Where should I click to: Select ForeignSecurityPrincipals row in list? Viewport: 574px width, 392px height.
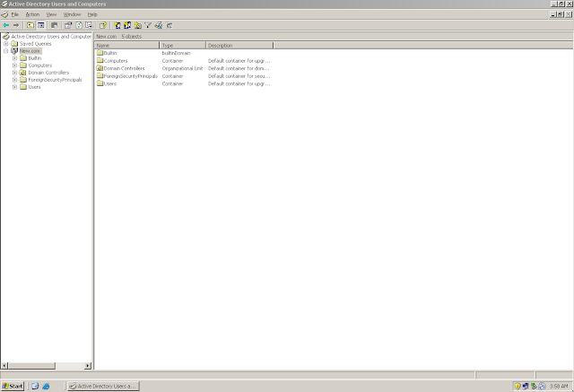183,76
